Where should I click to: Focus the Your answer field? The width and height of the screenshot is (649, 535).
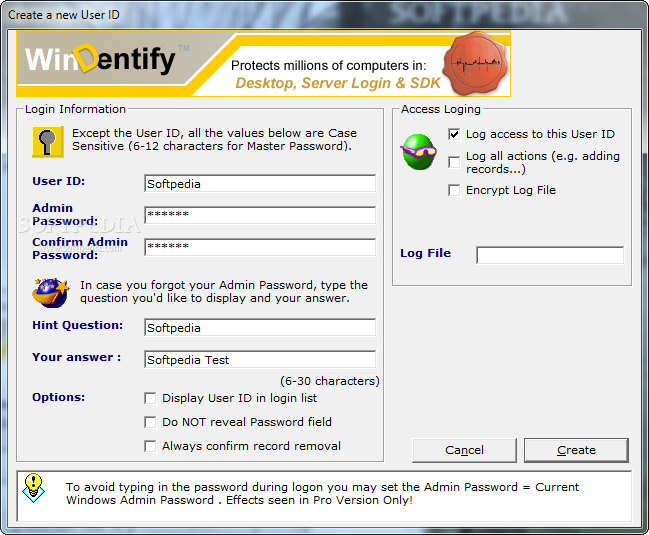260,359
